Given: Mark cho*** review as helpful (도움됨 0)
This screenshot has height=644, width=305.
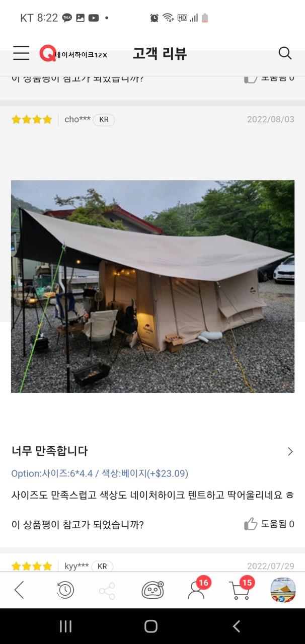Looking at the screenshot, I should (x=269, y=524).
